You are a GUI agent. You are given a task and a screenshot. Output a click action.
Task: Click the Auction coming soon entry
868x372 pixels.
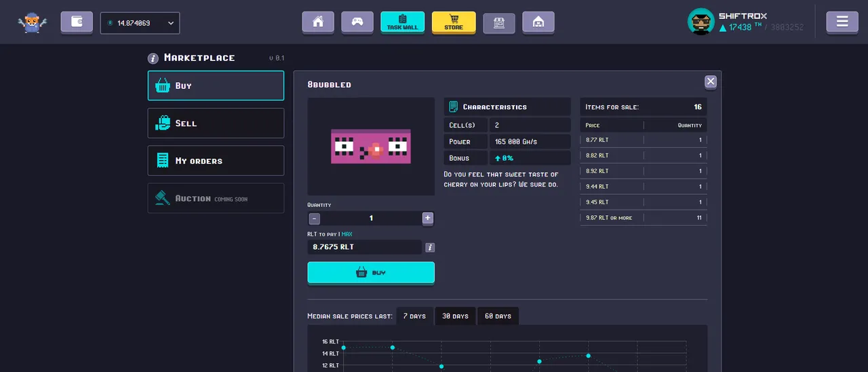click(216, 198)
